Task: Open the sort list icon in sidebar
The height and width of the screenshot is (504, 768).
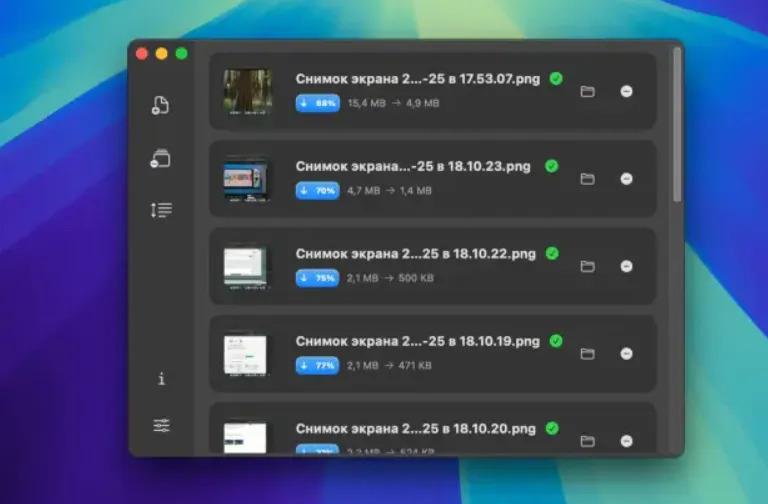Action: point(161,210)
